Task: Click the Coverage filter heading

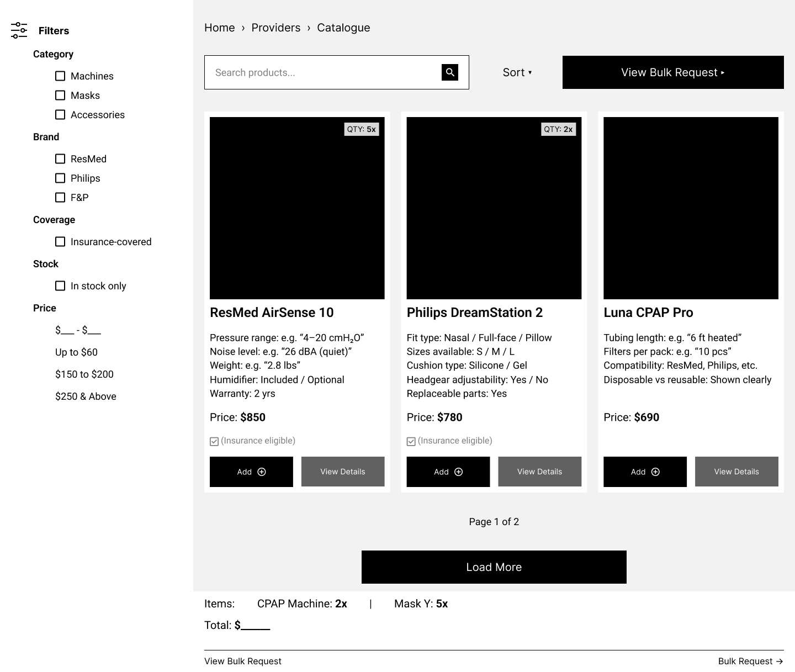Action: point(54,220)
